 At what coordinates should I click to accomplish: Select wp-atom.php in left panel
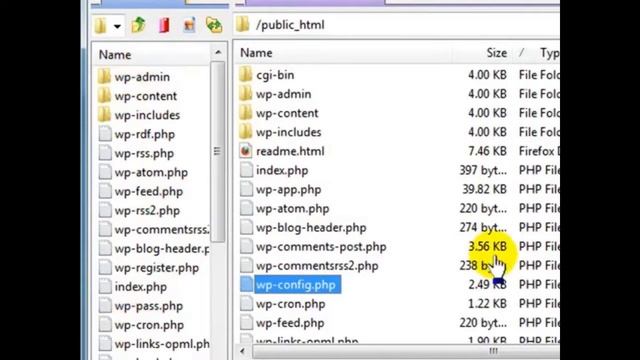click(x=151, y=172)
